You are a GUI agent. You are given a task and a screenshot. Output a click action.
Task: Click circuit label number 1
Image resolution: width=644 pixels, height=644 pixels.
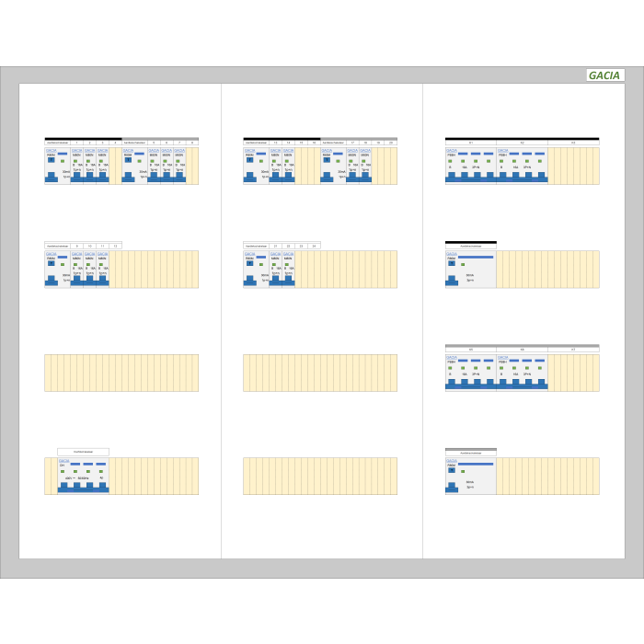pyautogui.click(x=76, y=143)
